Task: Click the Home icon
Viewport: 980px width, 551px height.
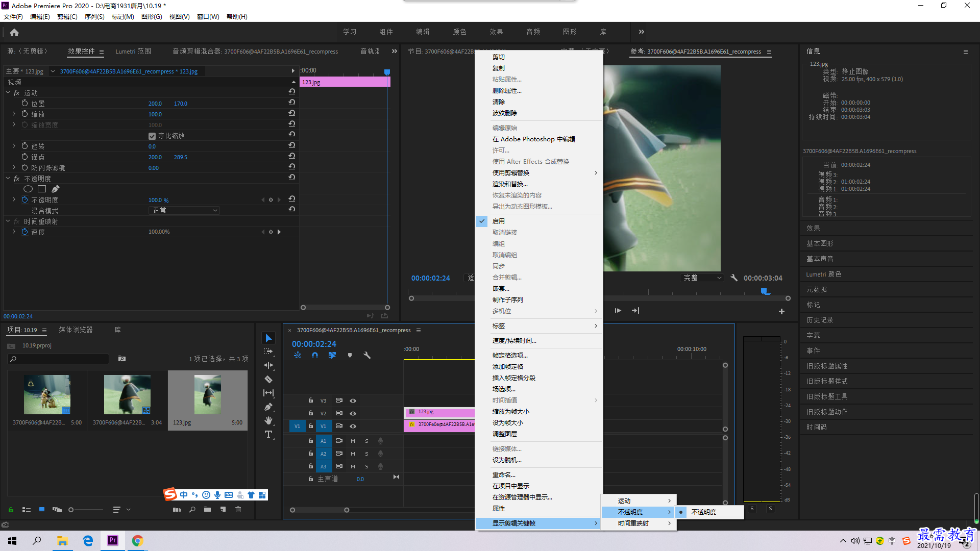Action: click(x=14, y=32)
